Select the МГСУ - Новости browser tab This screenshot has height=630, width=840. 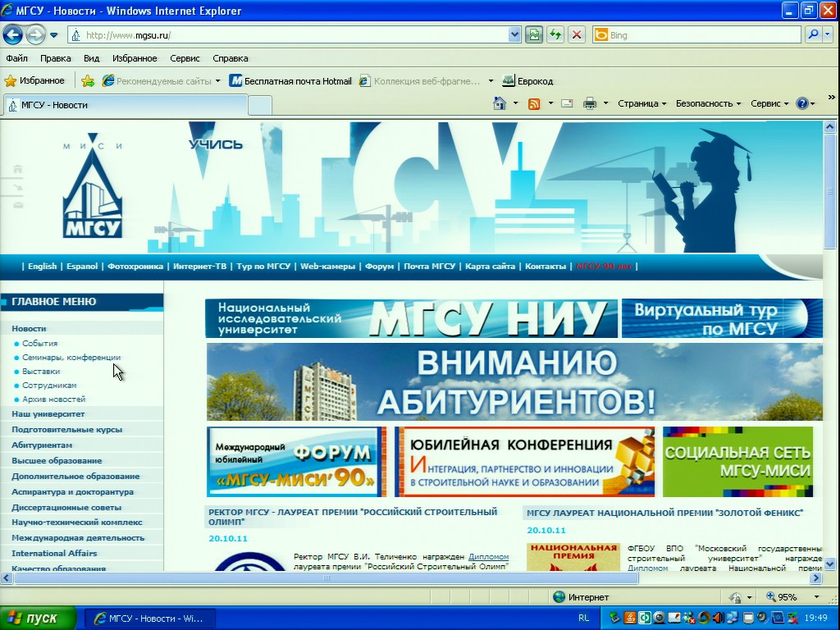click(x=126, y=105)
